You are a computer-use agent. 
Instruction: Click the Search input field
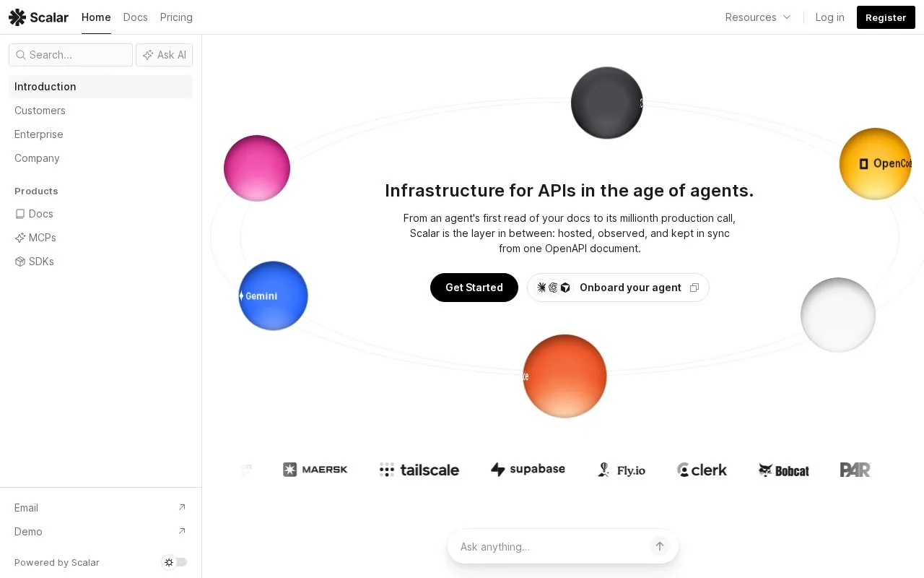coord(71,55)
